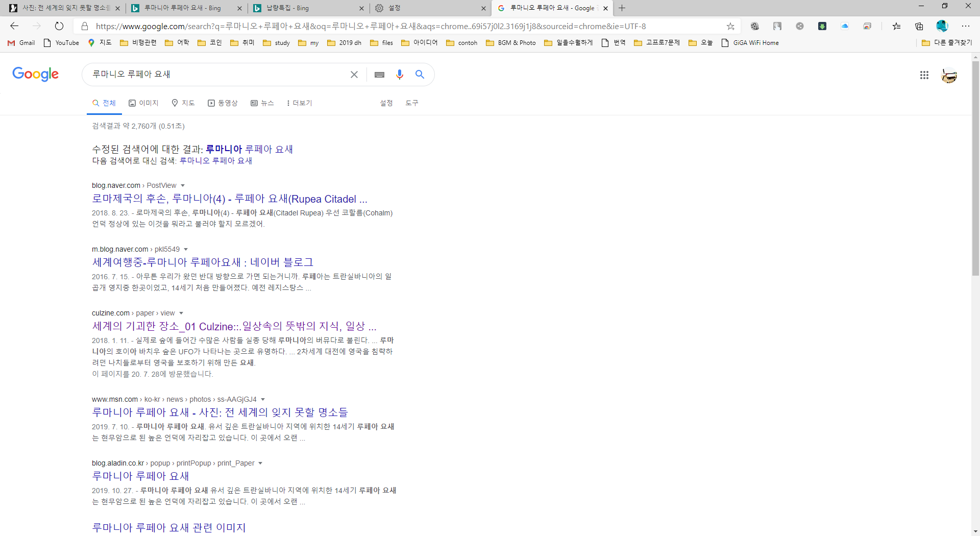
Task: Open a new browser tab
Action: pyautogui.click(x=622, y=8)
